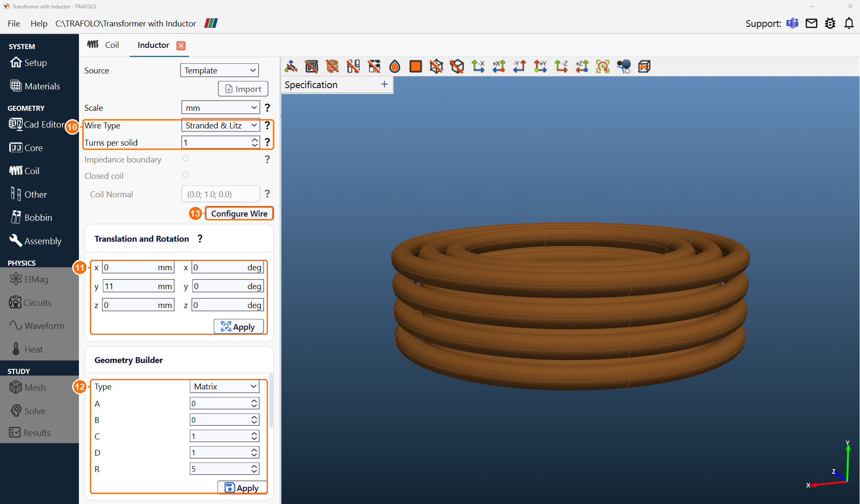Apply the Translation and Rotation values
This screenshot has height=504, width=860.
tap(239, 326)
